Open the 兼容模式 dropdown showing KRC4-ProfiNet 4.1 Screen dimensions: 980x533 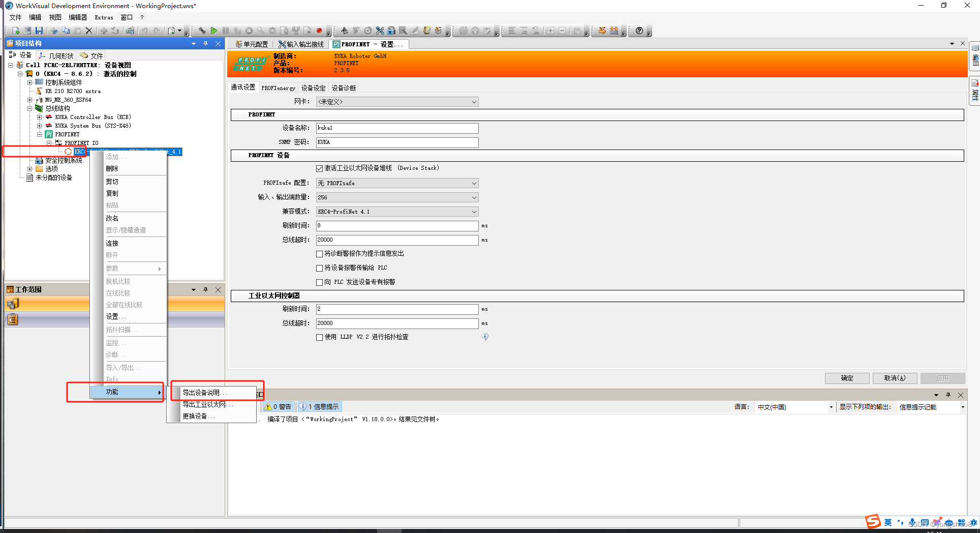point(397,212)
